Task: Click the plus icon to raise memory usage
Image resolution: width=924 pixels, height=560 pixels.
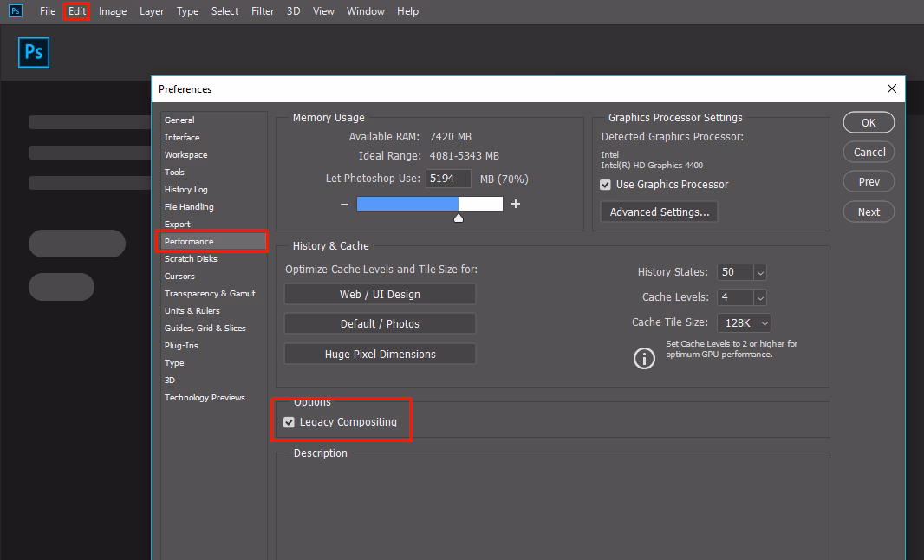Action: (515, 204)
